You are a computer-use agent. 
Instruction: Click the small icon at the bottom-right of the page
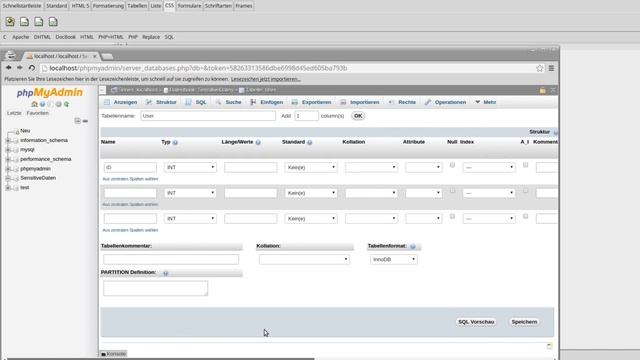click(549, 346)
